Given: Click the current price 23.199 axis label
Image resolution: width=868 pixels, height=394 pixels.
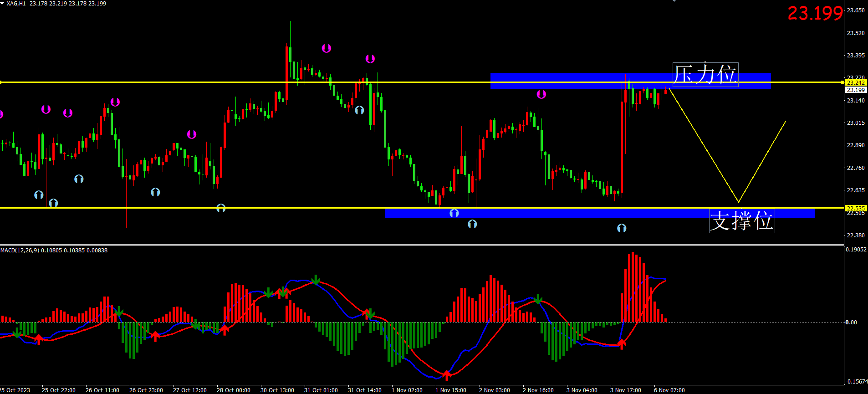Looking at the screenshot, I should pyautogui.click(x=855, y=90).
